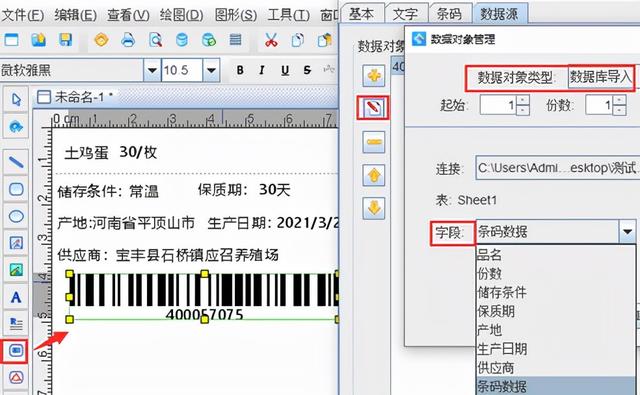Select the text tool marked A
The height and width of the screenshot is (395, 640).
point(16,297)
